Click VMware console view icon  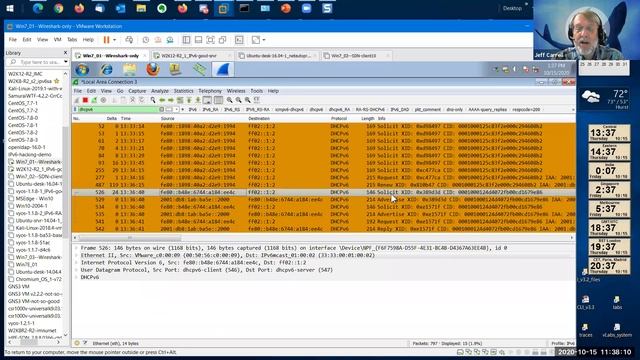pyautogui.click(x=239, y=40)
